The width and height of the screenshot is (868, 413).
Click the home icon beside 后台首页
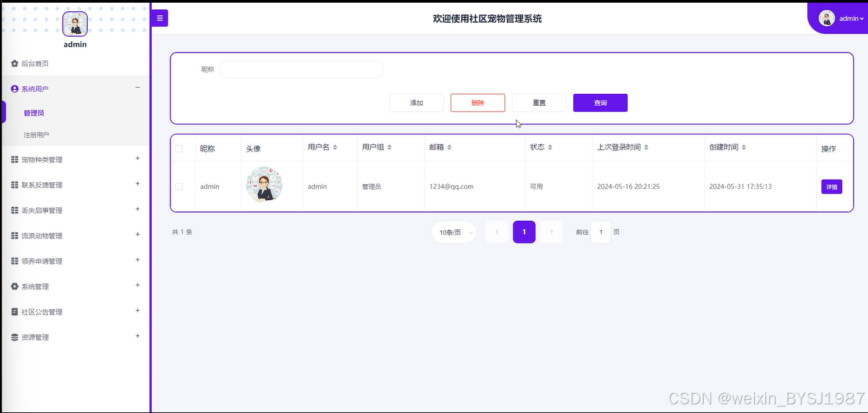pos(15,64)
